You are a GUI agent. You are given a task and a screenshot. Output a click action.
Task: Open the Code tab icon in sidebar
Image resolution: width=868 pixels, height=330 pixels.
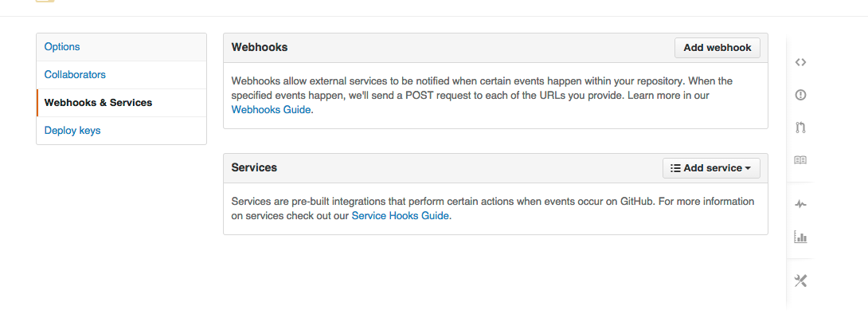[x=800, y=62]
